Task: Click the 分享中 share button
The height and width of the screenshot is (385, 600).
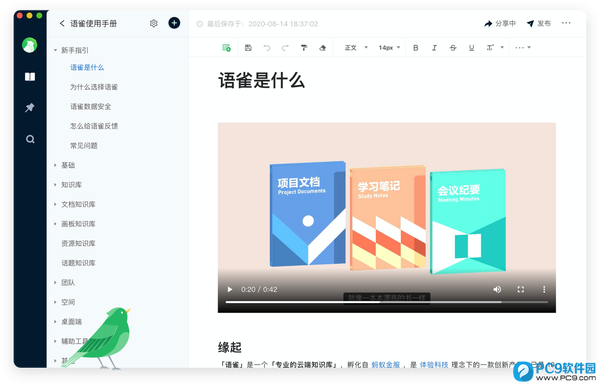Action: point(500,23)
